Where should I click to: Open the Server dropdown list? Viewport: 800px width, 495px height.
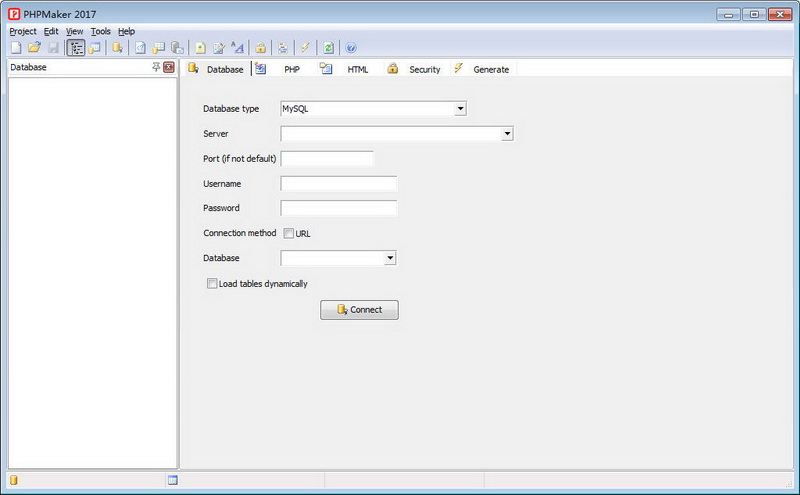pyautogui.click(x=507, y=133)
